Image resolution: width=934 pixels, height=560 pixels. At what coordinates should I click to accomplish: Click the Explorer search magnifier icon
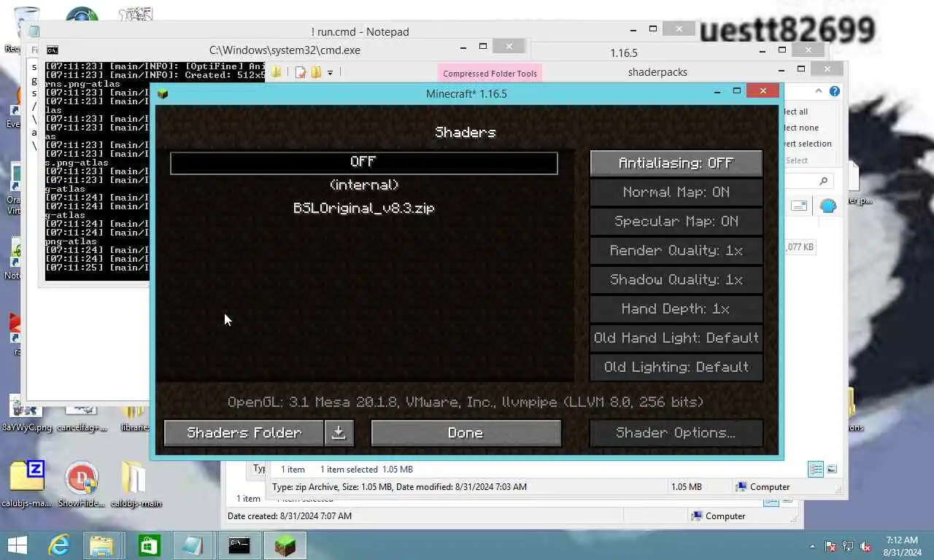pos(823,181)
